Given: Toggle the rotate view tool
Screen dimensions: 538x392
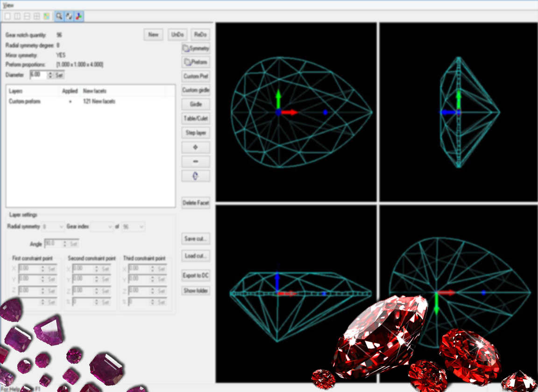Looking at the screenshot, I should tap(69, 16).
